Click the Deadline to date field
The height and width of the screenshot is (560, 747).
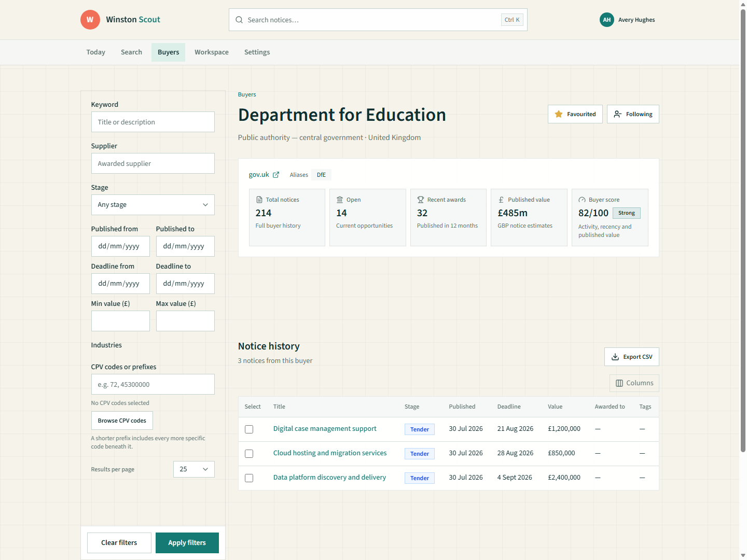(x=185, y=284)
